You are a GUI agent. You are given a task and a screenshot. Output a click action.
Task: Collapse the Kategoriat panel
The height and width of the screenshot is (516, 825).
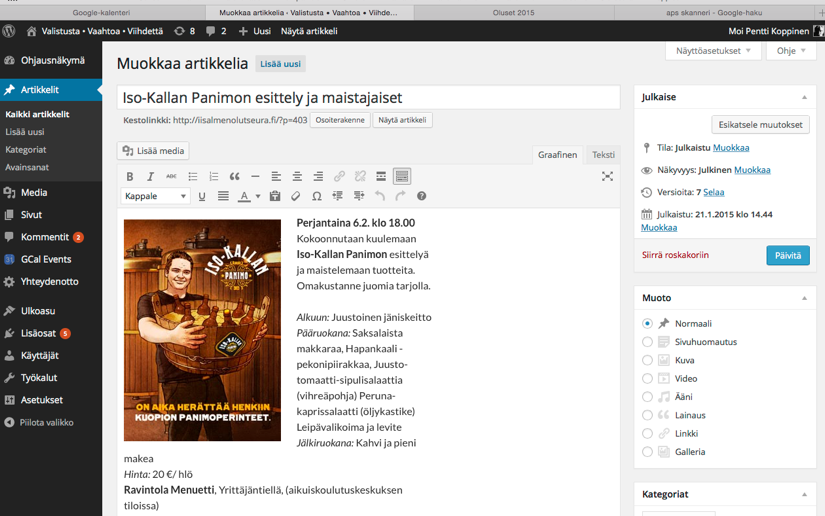click(804, 494)
